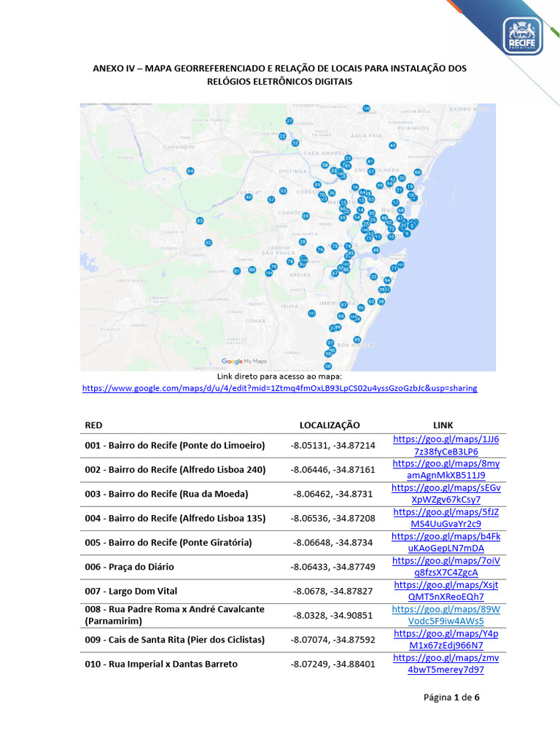Click map marker number 69

coord(306,216)
